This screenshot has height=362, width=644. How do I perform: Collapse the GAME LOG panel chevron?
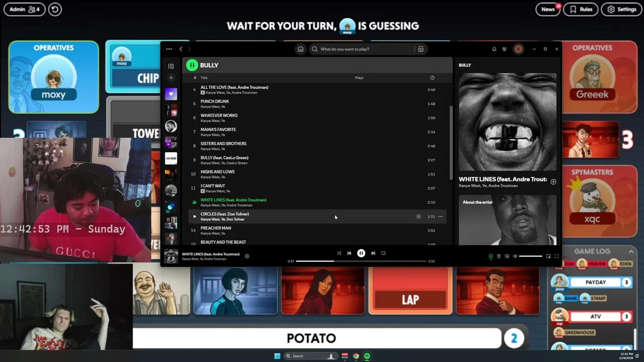tap(631, 251)
